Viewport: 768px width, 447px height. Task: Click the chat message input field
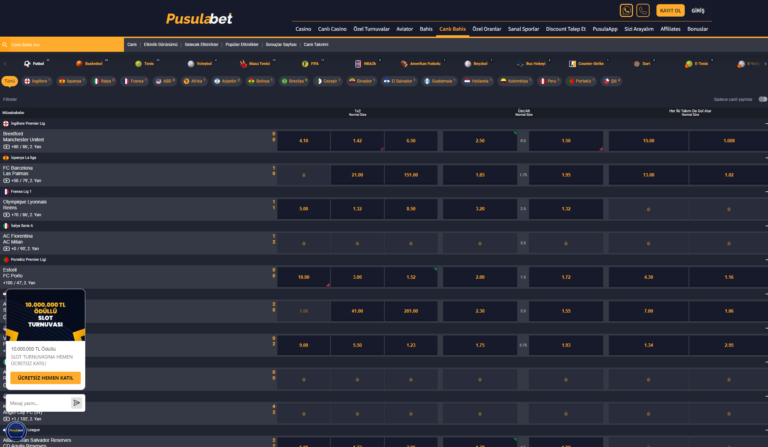tap(36, 402)
